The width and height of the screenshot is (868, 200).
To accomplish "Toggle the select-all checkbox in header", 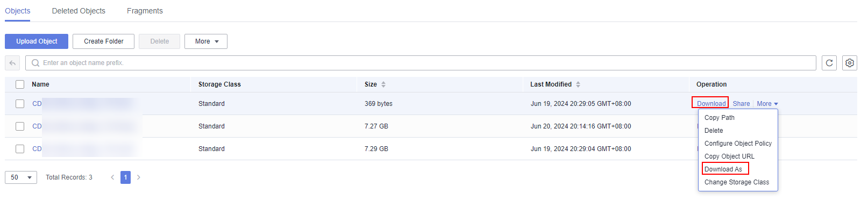I will pos(20,84).
